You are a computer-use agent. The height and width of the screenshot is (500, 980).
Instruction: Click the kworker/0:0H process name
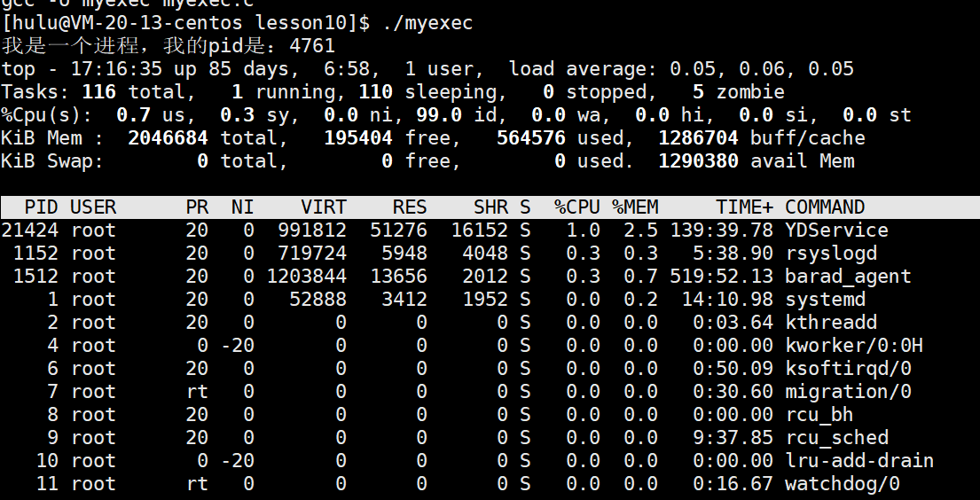coord(854,346)
